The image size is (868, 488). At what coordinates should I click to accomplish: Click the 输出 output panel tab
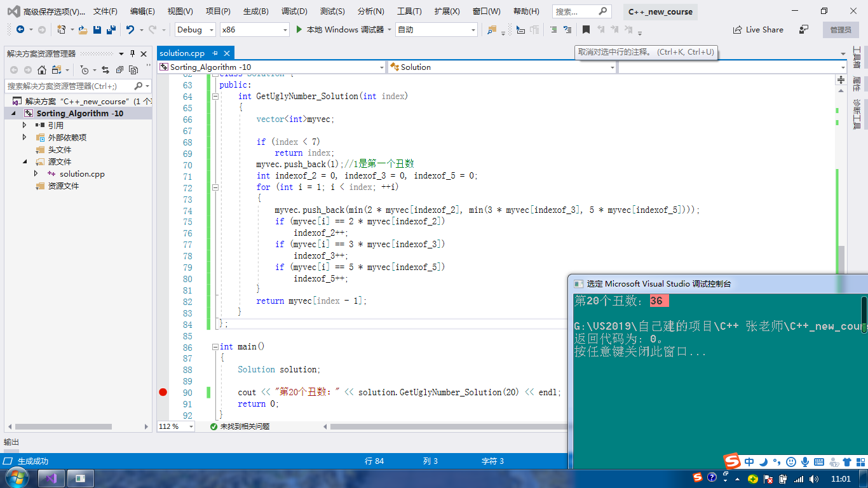[x=11, y=442]
